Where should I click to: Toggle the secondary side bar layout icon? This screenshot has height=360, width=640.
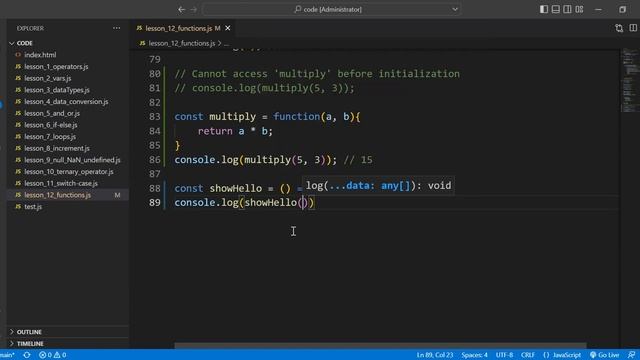click(567, 9)
